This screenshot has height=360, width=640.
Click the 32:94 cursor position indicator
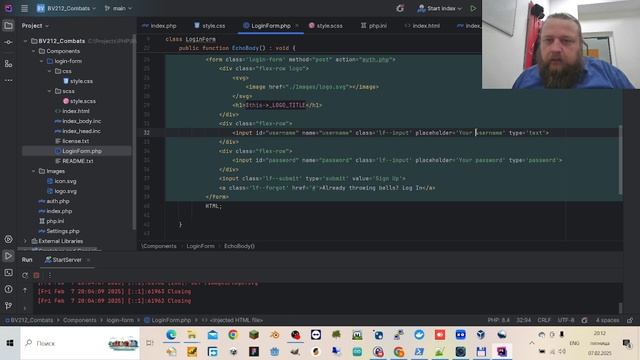click(523, 320)
